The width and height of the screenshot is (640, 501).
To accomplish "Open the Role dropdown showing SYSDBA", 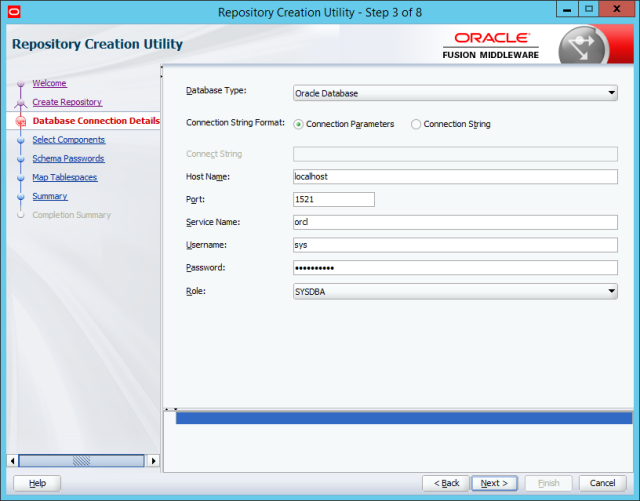I will 455,292.
